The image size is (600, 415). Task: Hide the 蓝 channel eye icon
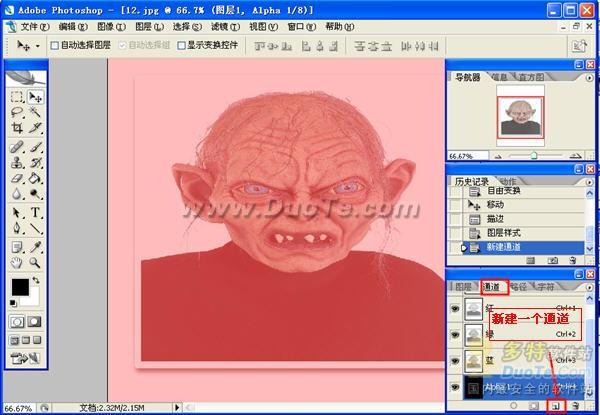[x=455, y=361]
